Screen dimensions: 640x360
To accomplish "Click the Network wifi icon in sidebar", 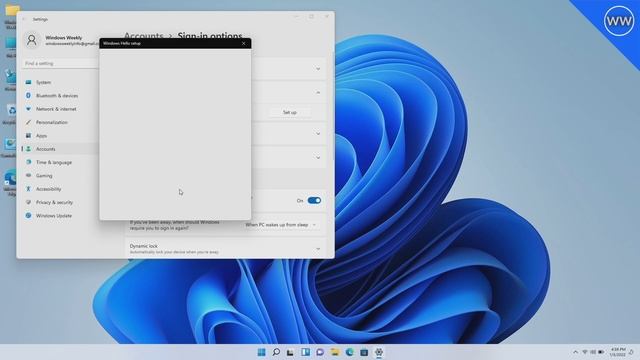I will coord(28,109).
